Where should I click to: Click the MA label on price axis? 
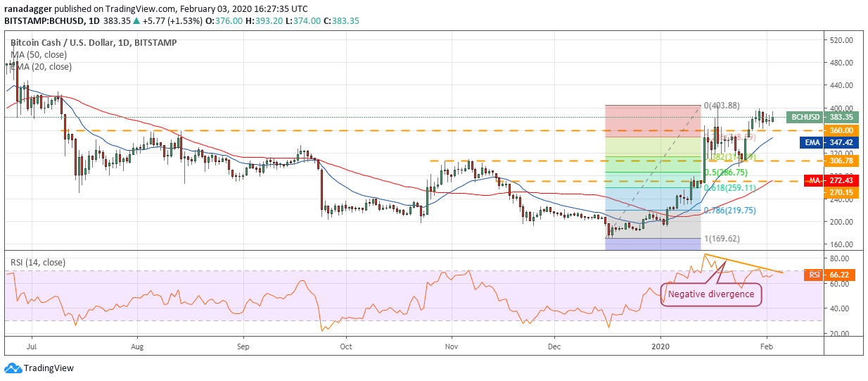[x=815, y=181]
